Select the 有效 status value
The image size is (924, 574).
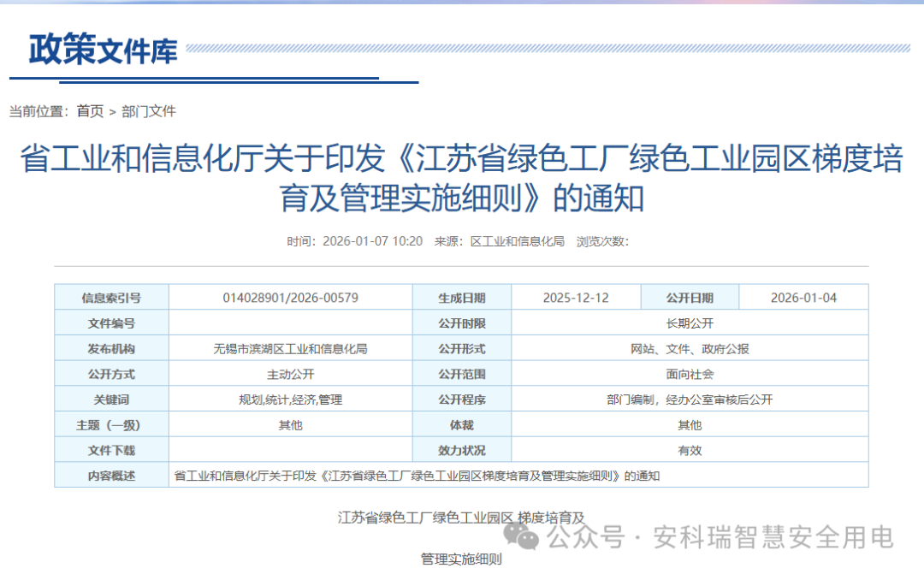click(x=690, y=450)
